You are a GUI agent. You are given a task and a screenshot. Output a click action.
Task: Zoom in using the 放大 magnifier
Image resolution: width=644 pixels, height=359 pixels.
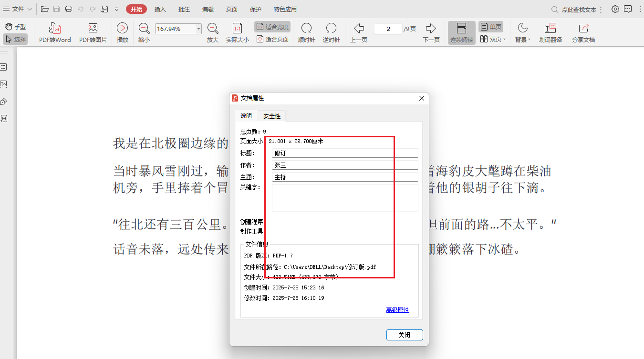coord(212,31)
